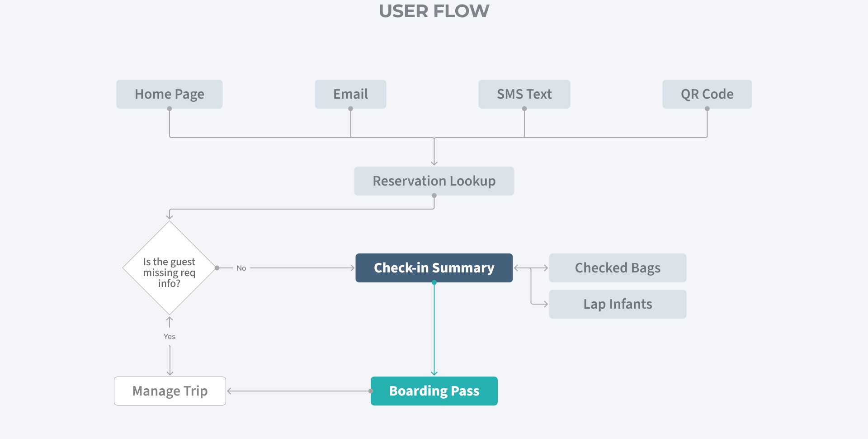Screen dimensions: 868x439
Task: Click the "No" connector label
Action: [241, 268]
